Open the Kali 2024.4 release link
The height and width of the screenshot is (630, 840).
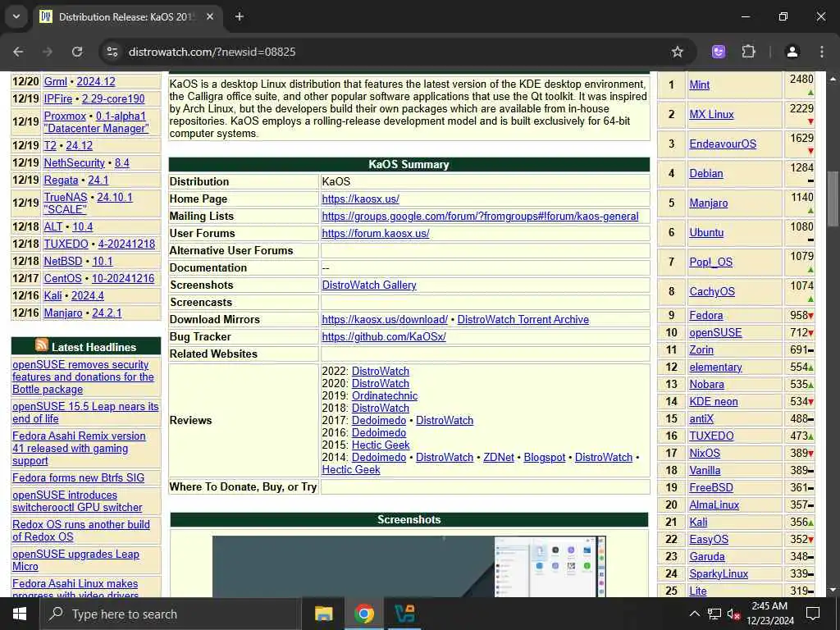87,295
